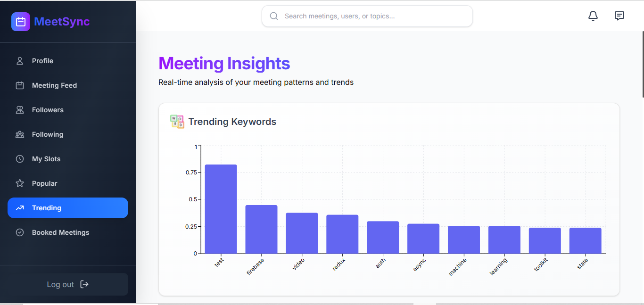The width and height of the screenshot is (644, 305).
Task: Select the Following sidebar item
Action: pyautogui.click(x=48, y=134)
